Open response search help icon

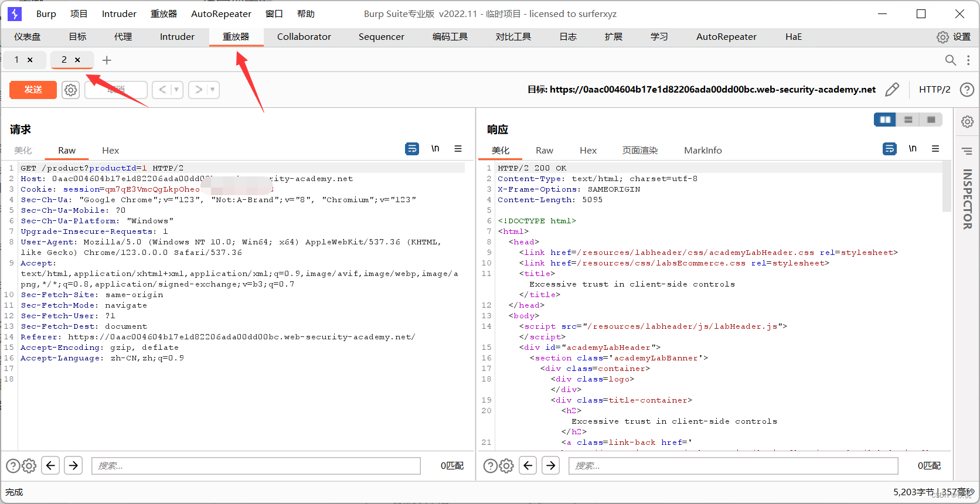click(490, 466)
